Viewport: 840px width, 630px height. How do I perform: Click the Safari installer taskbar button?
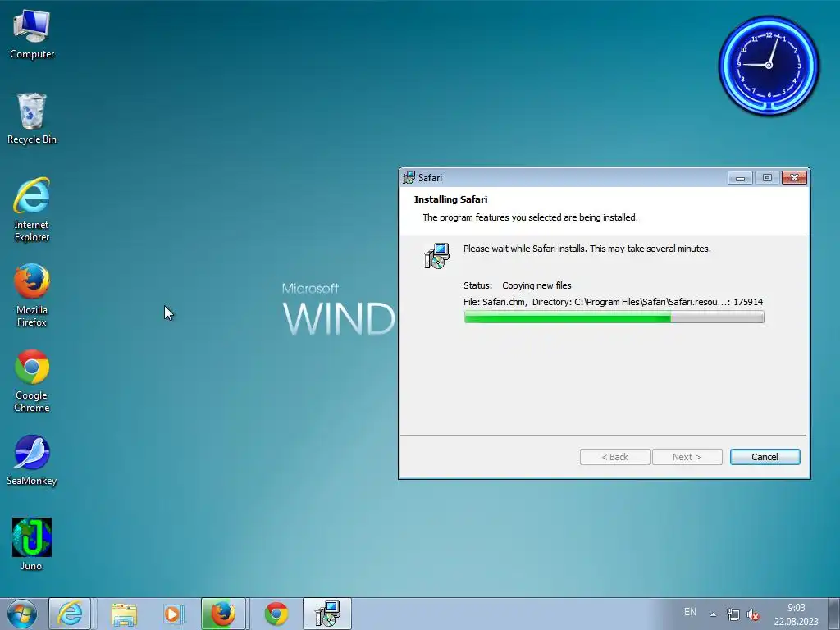(x=326, y=614)
